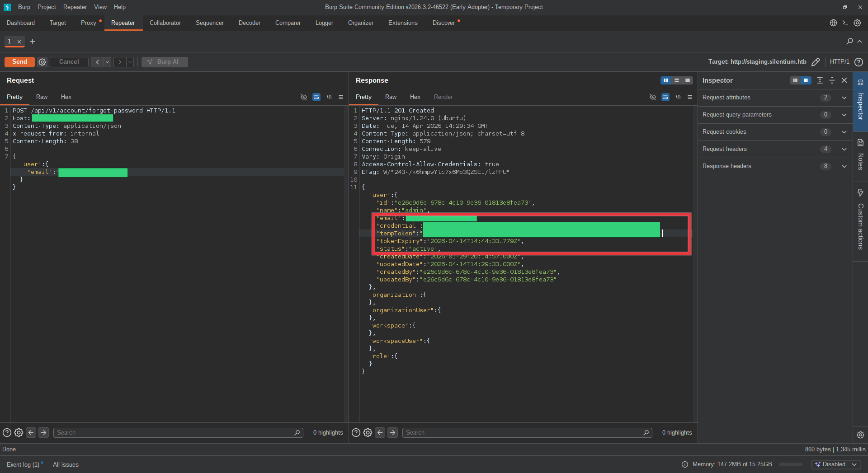Toggle show newlines \n in Response pane

pos(678,97)
